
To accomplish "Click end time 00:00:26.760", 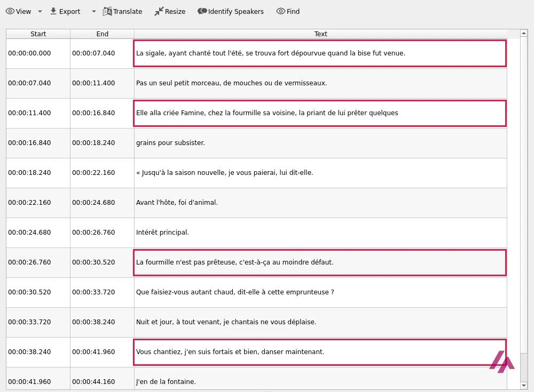I will click(x=93, y=233).
